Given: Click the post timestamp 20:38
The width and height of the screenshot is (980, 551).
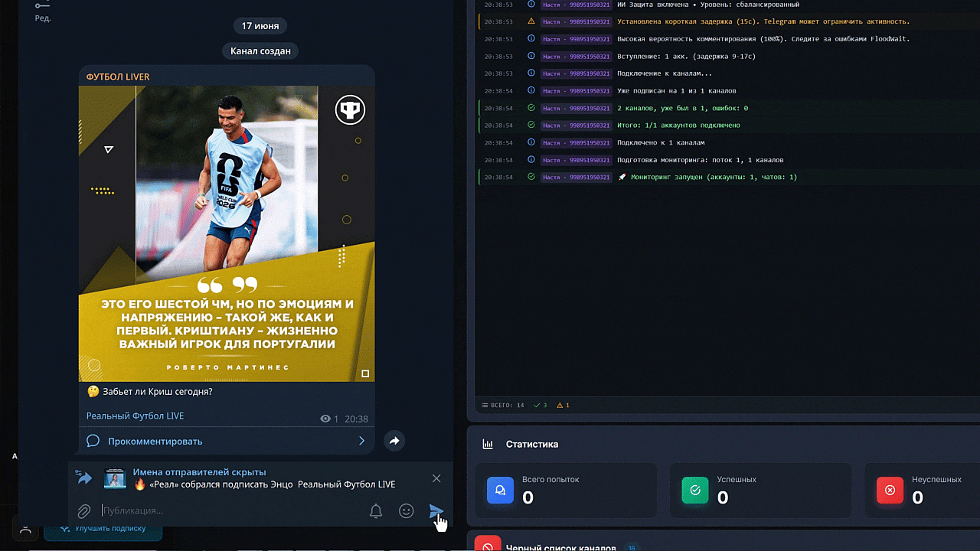Looking at the screenshot, I should click(356, 419).
